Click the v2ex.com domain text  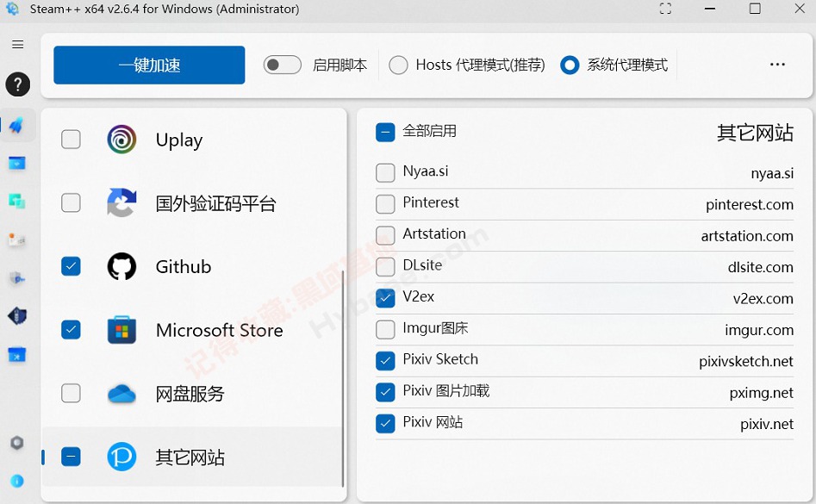763,299
